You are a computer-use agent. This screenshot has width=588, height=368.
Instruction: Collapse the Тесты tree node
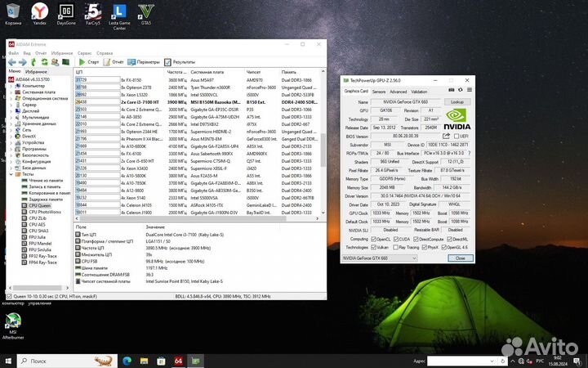tap(11, 174)
